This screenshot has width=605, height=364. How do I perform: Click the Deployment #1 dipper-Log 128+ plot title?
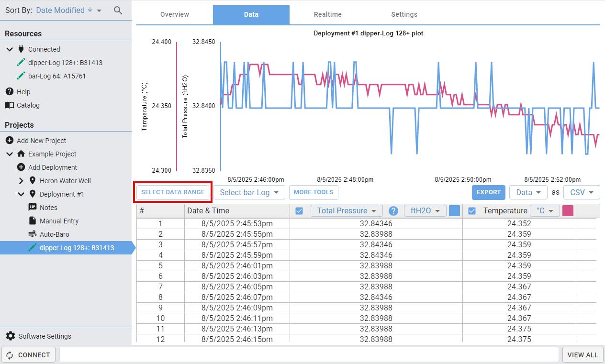coord(368,33)
